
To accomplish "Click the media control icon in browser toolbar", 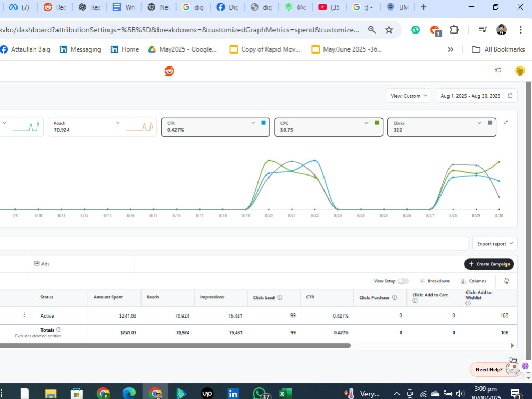I will pyautogui.click(x=482, y=30).
